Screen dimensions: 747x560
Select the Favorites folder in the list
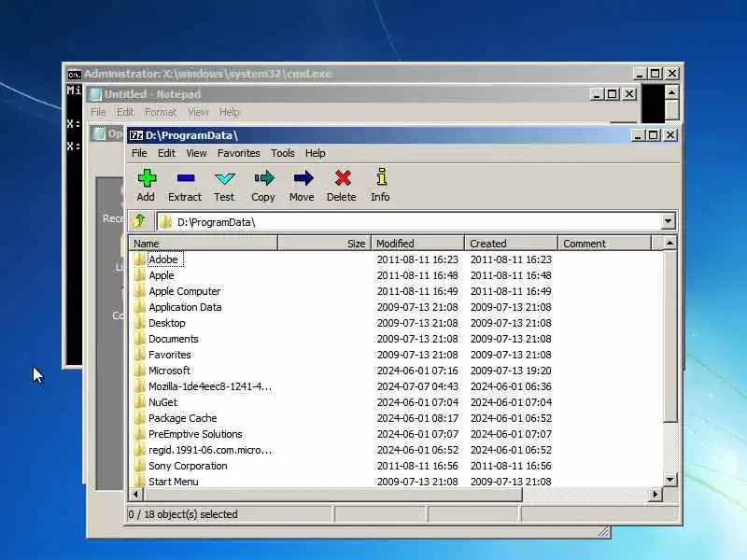point(170,355)
